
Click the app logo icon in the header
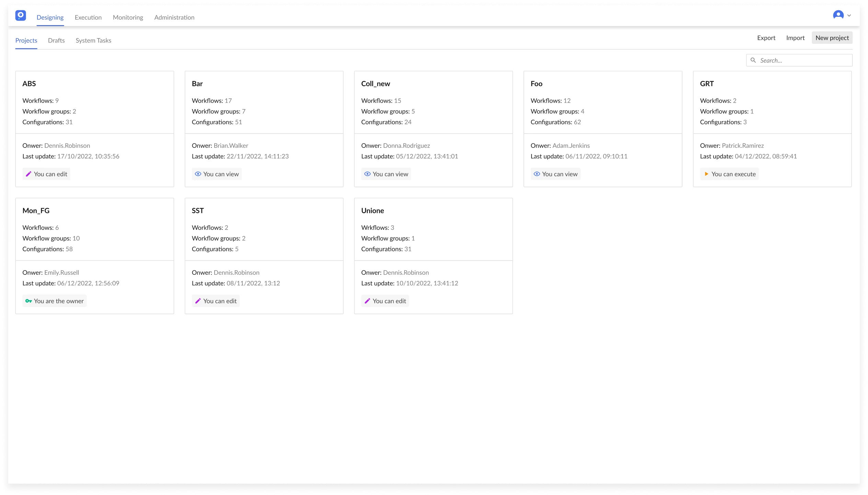tap(21, 15)
